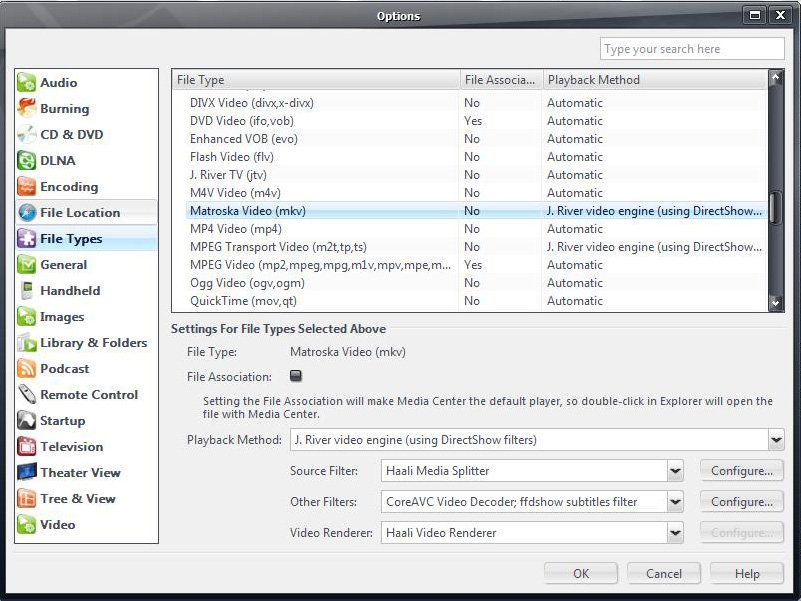Open Help for the Options dialog
Screen dimensions: 801x601
click(x=747, y=573)
